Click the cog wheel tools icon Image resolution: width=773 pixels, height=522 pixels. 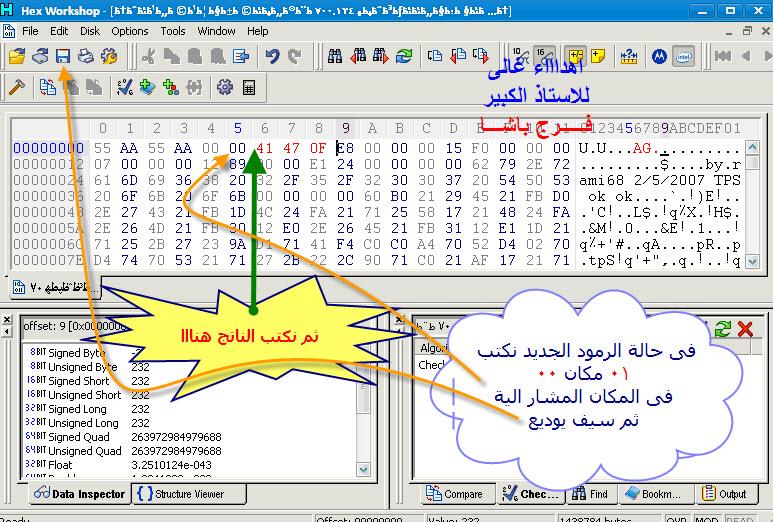point(225,88)
